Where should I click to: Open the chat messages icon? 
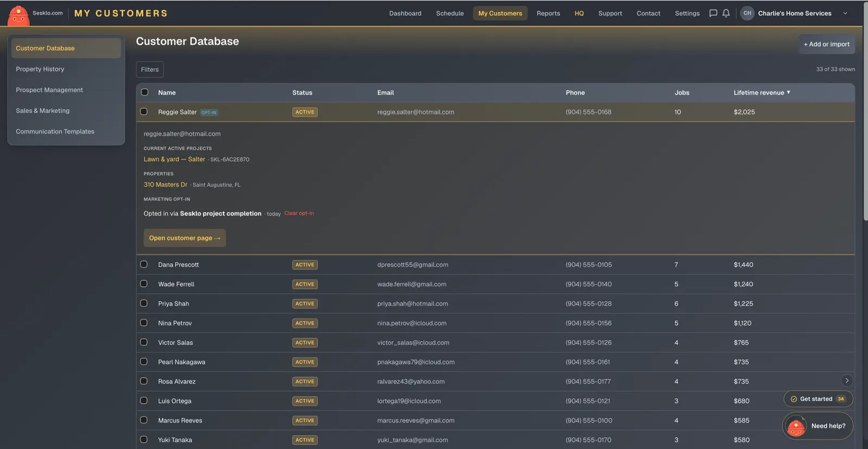point(713,14)
